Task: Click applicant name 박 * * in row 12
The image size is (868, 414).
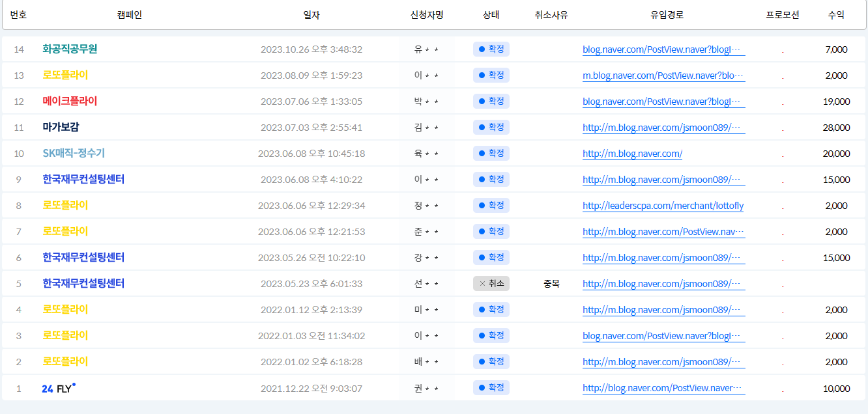Action: (x=426, y=102)
